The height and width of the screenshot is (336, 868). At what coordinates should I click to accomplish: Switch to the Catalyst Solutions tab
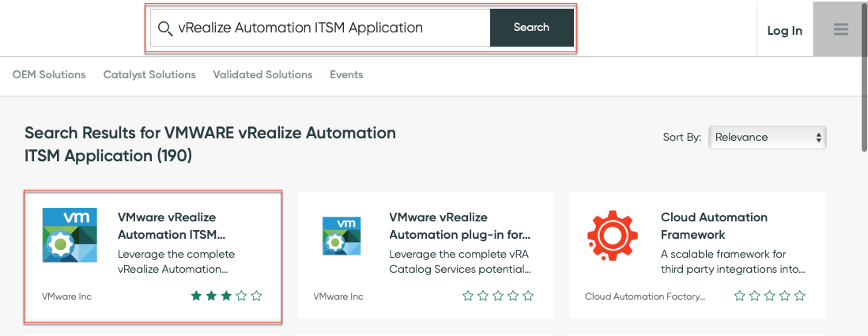click(149, 74)
